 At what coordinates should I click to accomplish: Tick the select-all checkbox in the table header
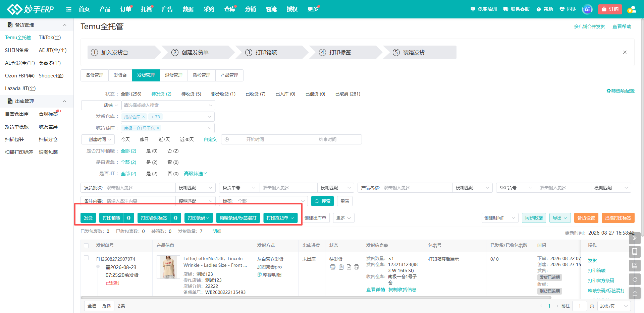(86, 246)
